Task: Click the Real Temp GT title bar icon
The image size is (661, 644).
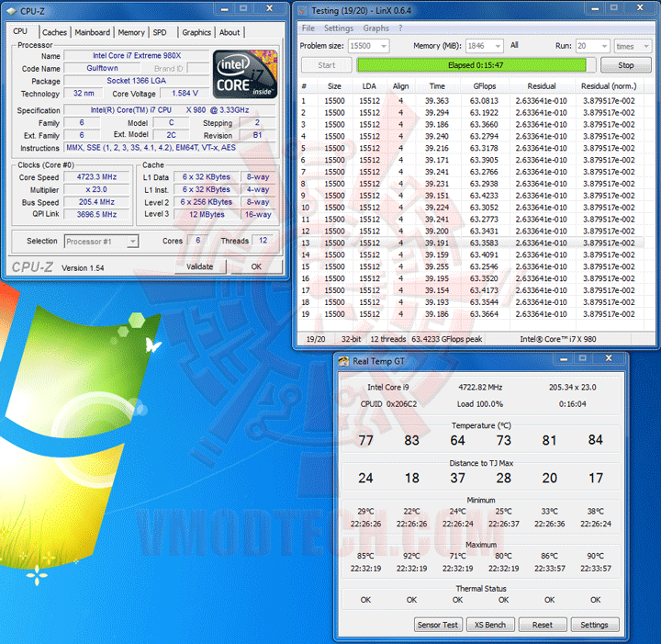Action: 343,361
